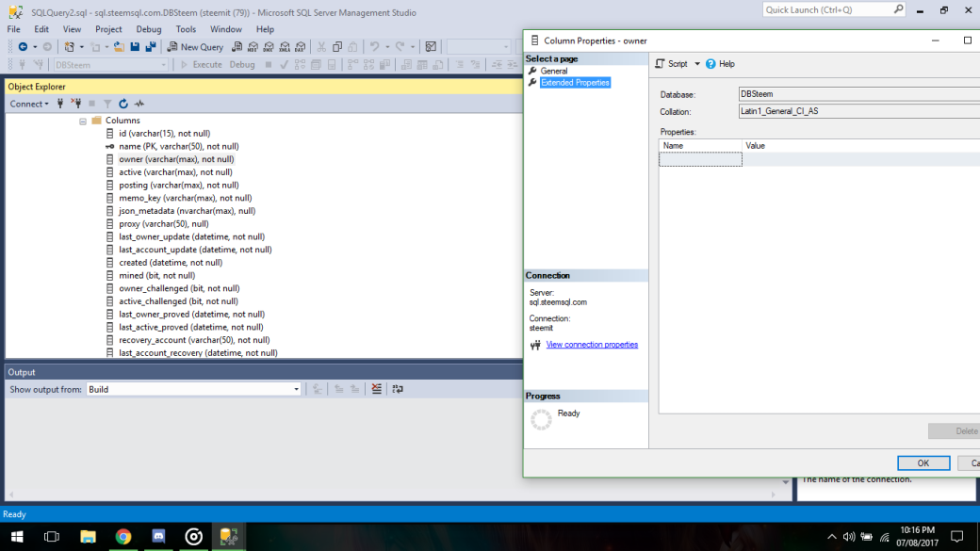
Task: Open File Explorer from the taskbar
Action: point(89,537)
